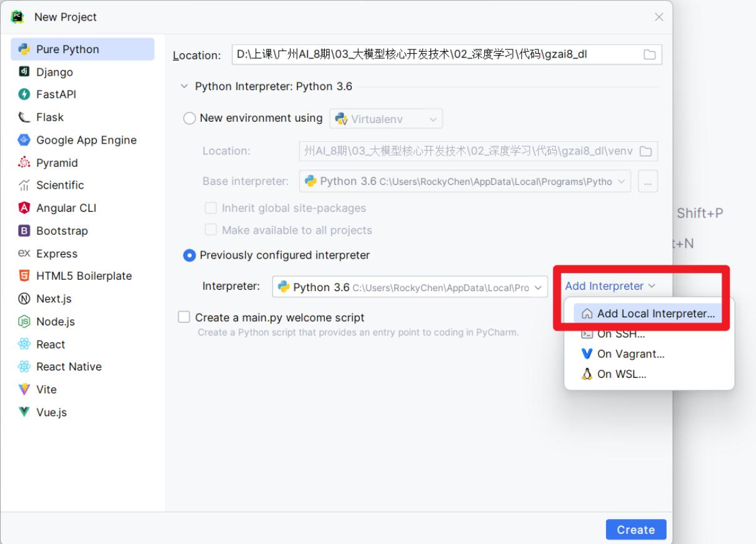
Task: Select HTML5 Boilerplate label
Action: [x=84, y=276]
